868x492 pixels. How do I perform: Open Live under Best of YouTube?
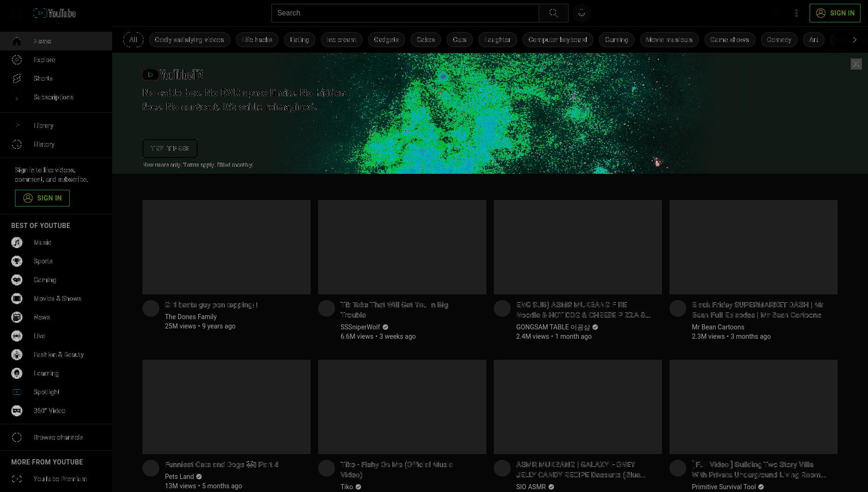tap(56, 336)
